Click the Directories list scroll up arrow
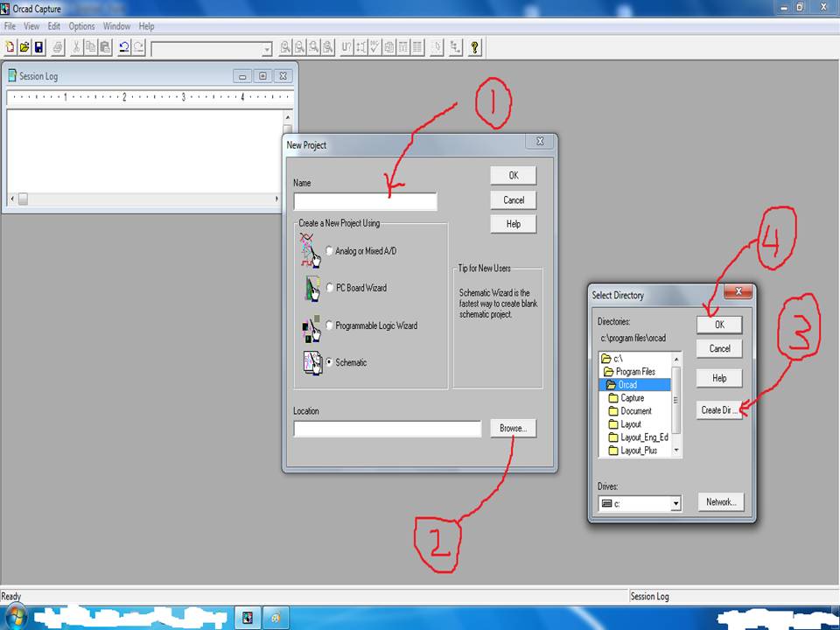The height and width of the screenshot is (630, 840). 676,359
